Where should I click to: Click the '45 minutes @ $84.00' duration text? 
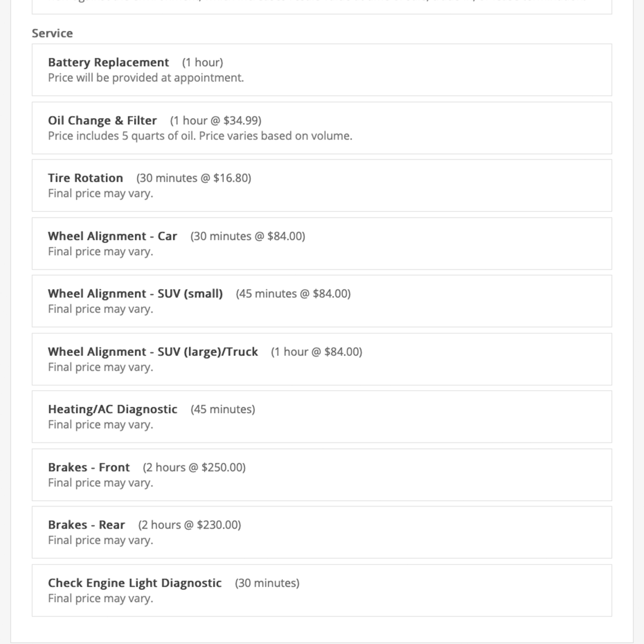(293, 294)
